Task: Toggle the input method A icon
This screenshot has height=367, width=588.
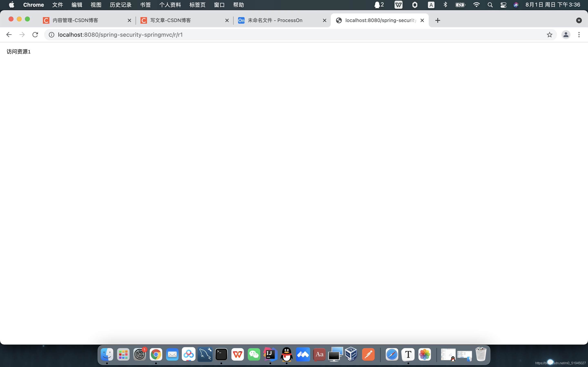Action: click(x=431, y=5)
